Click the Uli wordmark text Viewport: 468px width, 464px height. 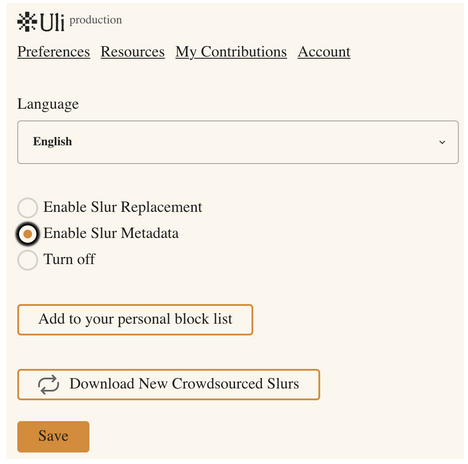pos(52,22)
